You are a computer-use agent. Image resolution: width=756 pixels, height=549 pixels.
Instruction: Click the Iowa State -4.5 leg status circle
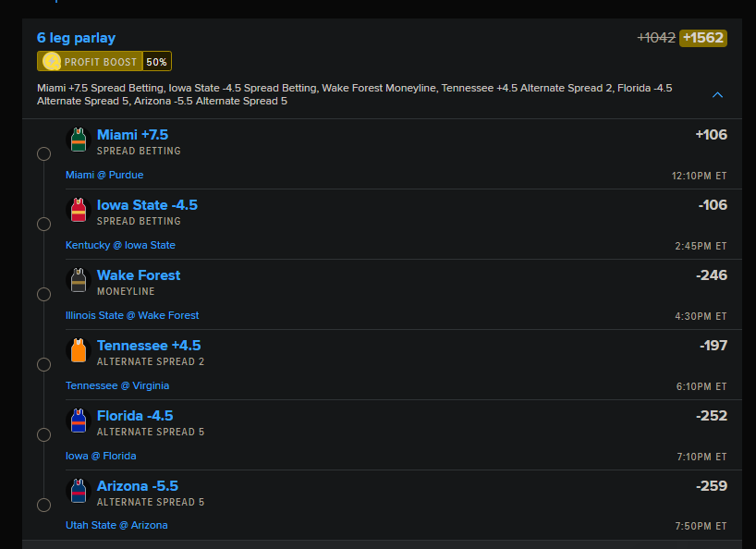click(x=43, y=225)
